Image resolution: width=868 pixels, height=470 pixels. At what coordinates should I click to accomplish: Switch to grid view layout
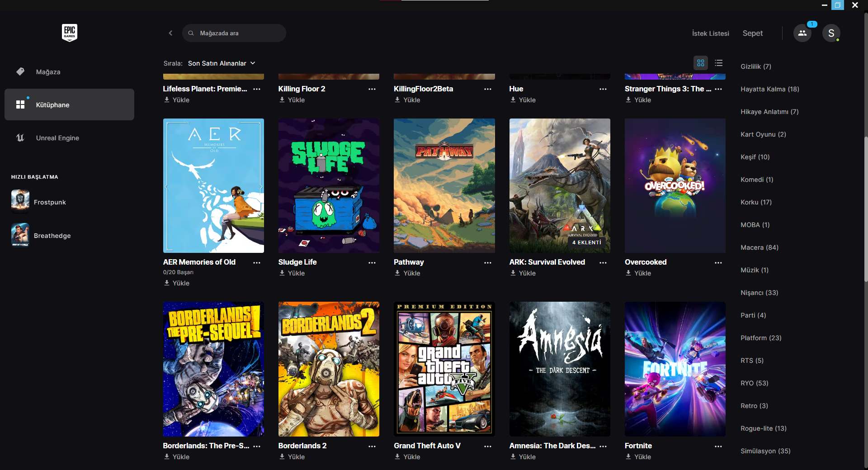tap(701, 63)
